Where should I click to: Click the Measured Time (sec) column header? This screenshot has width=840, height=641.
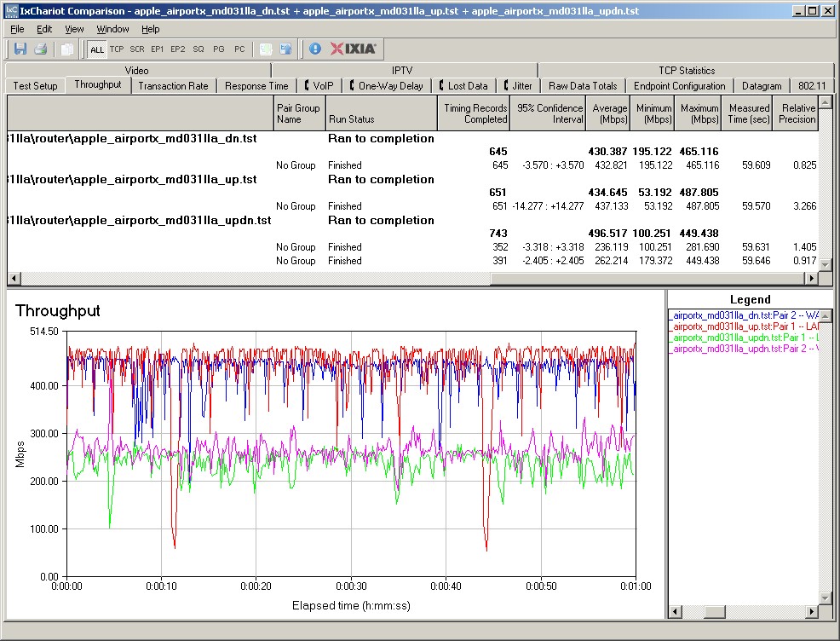click(x=747, y=113)
